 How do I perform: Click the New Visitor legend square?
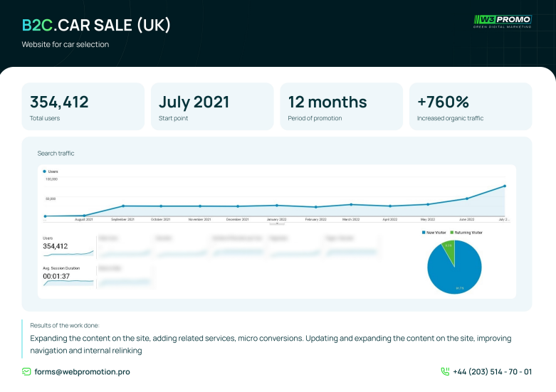point(424,233)
